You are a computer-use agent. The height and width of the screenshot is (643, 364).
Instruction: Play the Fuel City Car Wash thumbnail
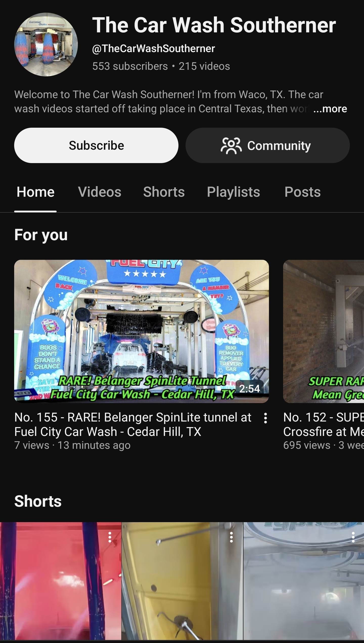point(142,331)
